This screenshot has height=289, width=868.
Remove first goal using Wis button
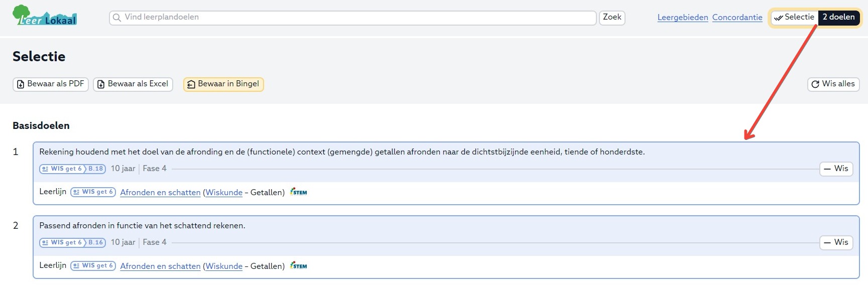pyautogui.click(x=836, y=169)
